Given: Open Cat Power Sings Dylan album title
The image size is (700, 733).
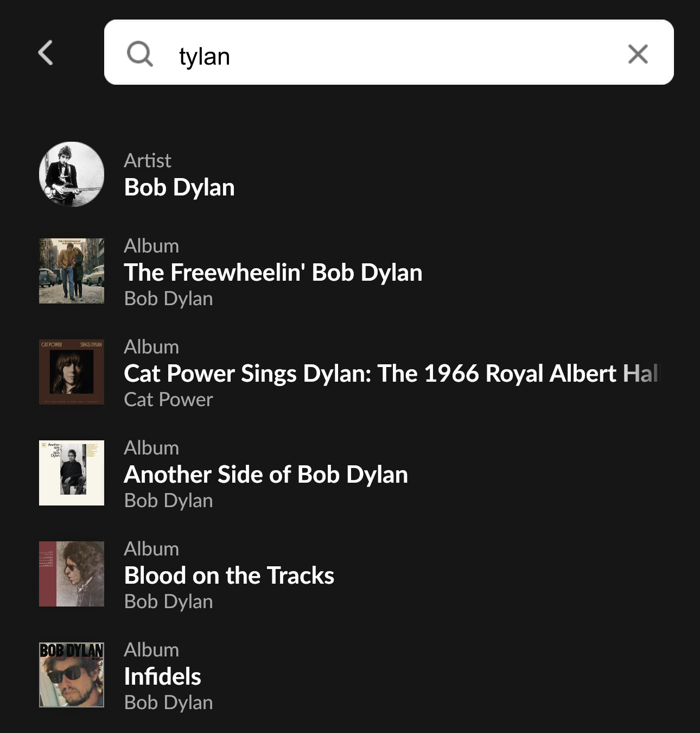Looking at the screenshot, I should click(391, 374).
